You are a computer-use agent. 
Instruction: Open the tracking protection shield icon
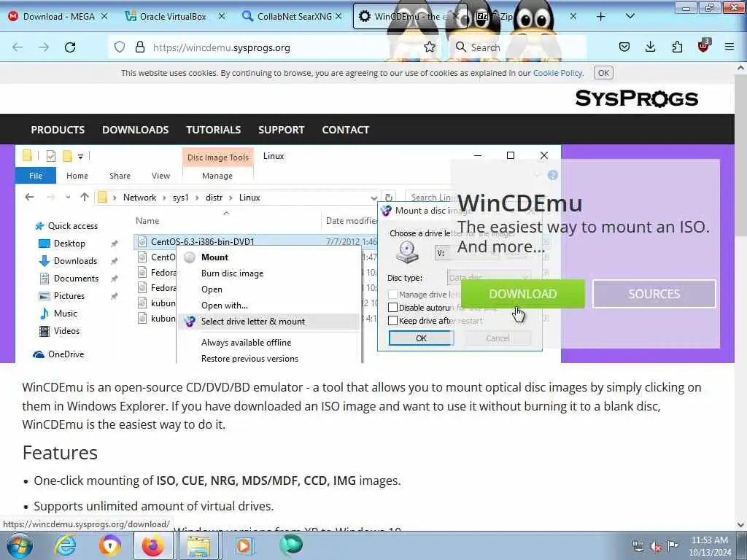point(120,47)
